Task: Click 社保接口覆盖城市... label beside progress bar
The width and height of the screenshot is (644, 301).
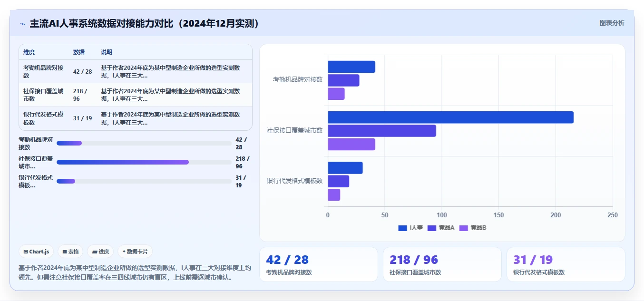Action: point(36,162)
